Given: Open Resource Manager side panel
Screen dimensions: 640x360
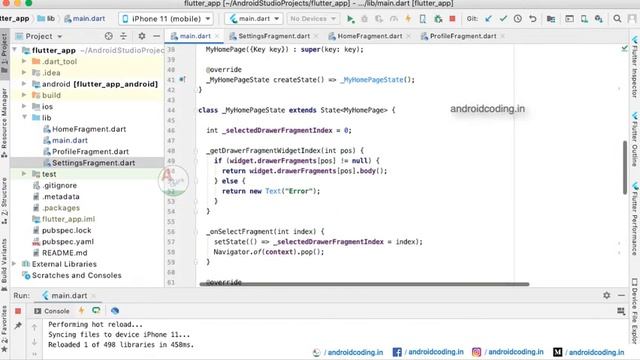Looking at the screenshot, I should tap(4, 123).
